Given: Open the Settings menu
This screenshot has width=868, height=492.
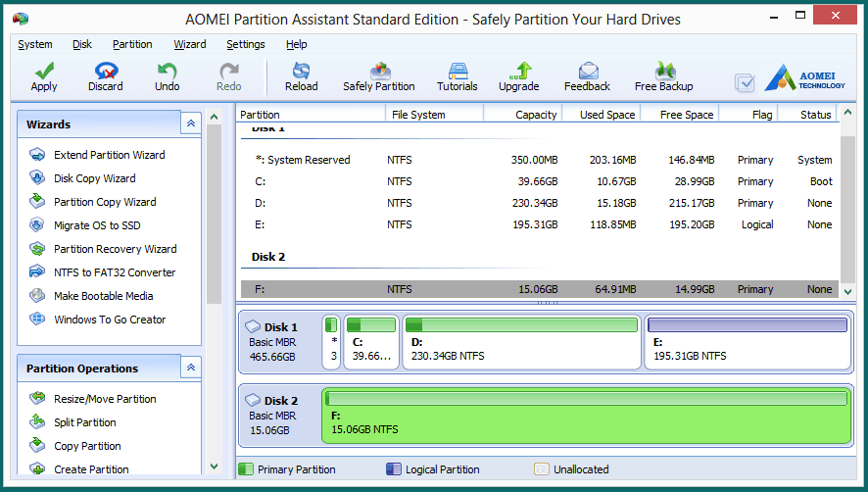Looking at the screenshot, I should point(246,44).
